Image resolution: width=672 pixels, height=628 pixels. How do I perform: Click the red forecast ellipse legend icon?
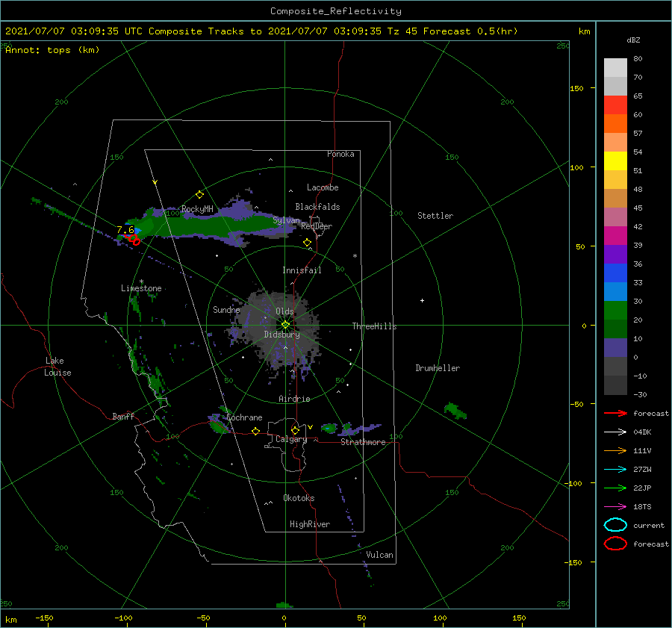pyautogui.click(x=615, y=544)
